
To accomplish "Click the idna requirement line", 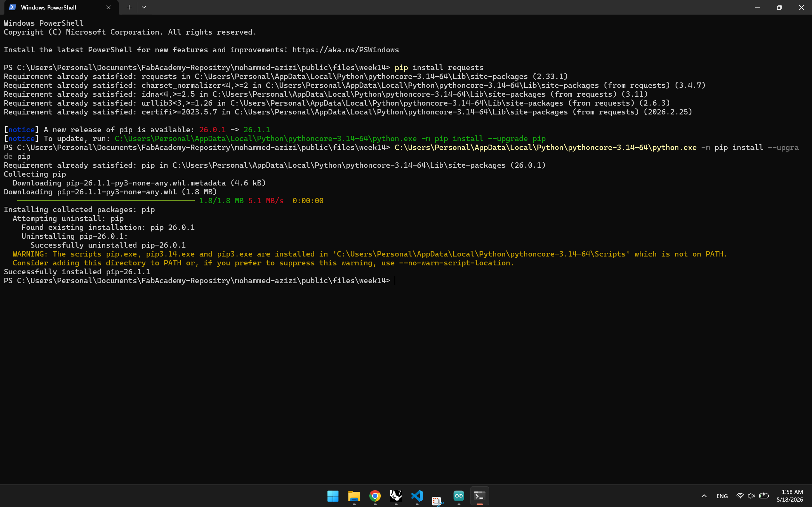I will pyautogui.click(x=326, y=94).
